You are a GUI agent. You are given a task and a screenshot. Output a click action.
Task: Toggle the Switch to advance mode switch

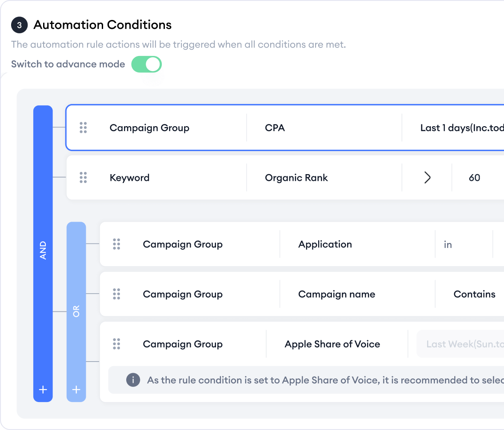point(146,64)
